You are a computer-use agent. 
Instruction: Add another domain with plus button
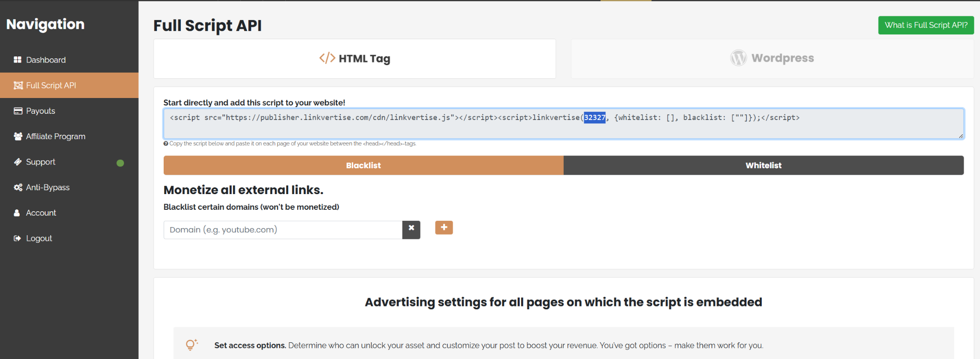444,228
